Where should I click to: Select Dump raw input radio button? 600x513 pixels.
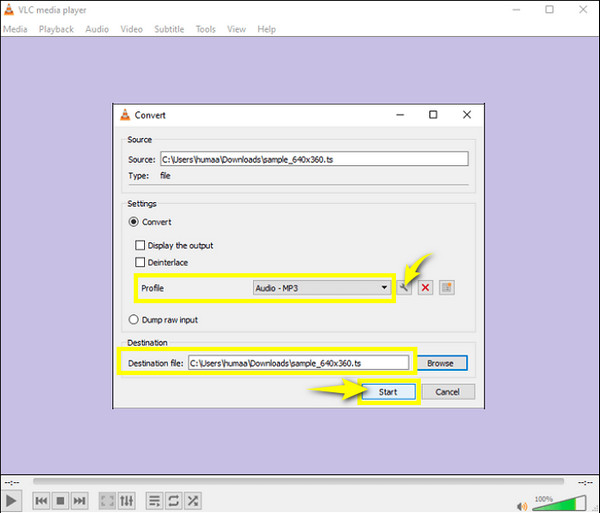click(x=133, y=319)
